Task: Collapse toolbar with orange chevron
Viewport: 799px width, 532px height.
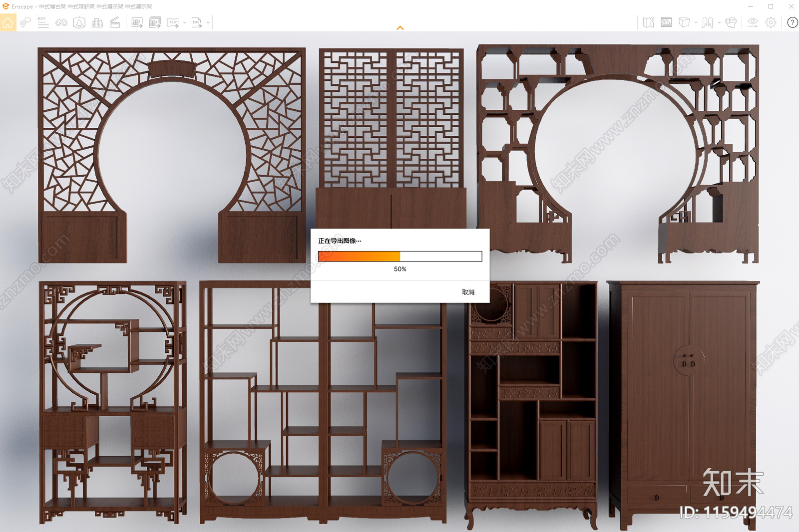Action: pos(400,28)
